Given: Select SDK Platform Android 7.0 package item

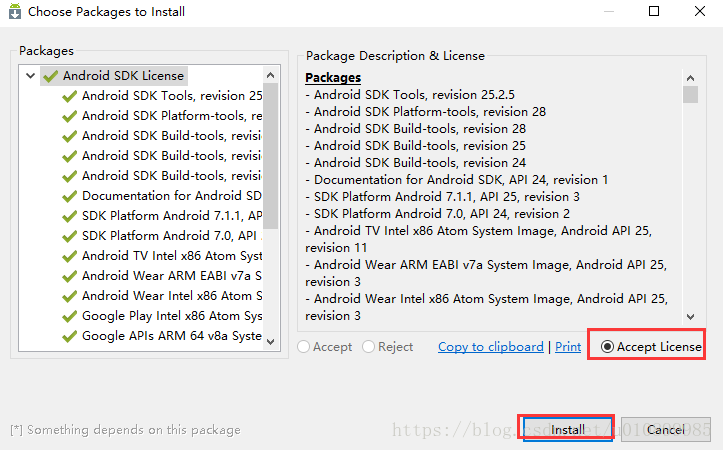Looking at the screenshot, I should coord(172,236).
